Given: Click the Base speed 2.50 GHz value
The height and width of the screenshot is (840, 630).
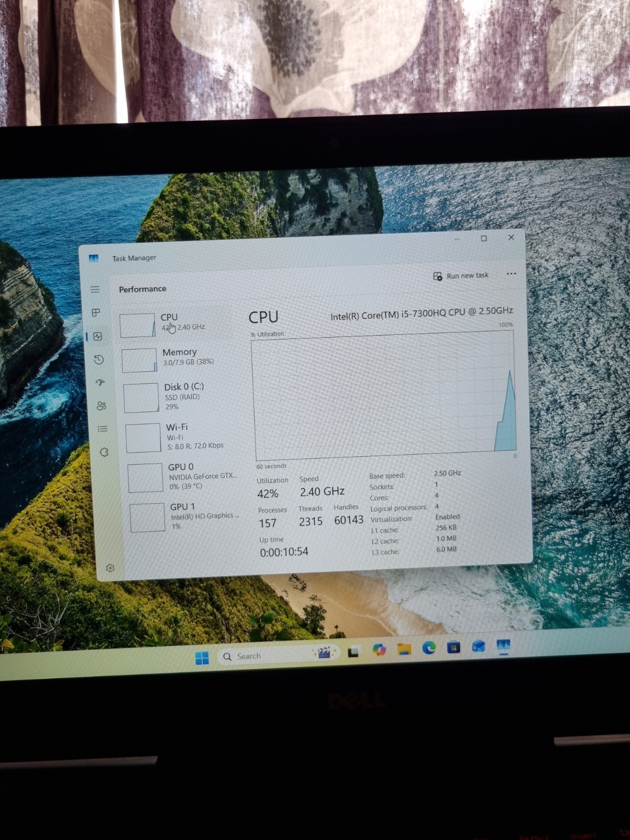Looking at the screenshot, I should click(447, 473).
